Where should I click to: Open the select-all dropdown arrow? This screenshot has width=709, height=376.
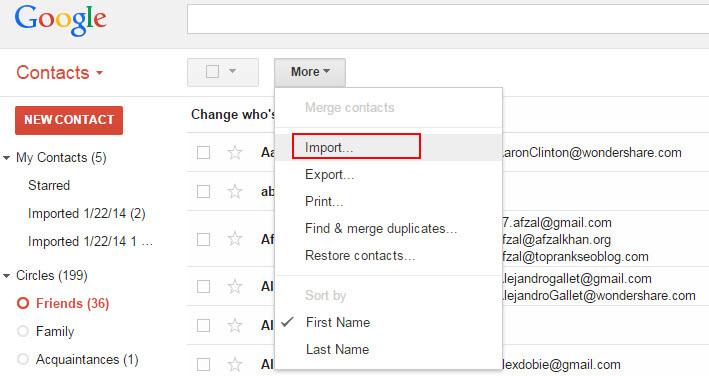(x=232, y=71)
